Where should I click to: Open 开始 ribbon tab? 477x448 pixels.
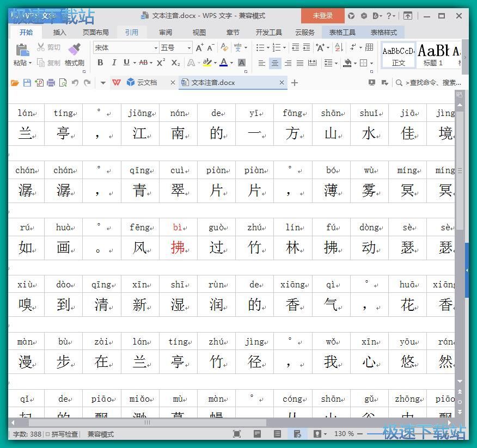tap(26, 32)
